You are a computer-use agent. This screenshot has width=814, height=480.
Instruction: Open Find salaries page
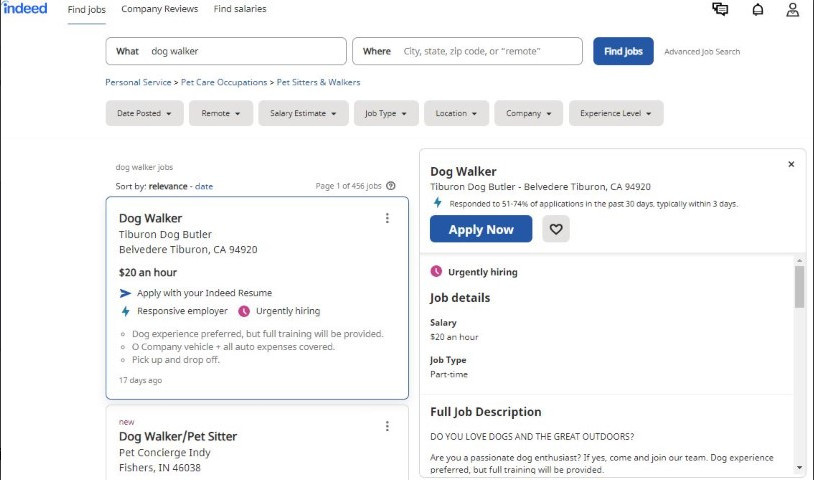240,9
